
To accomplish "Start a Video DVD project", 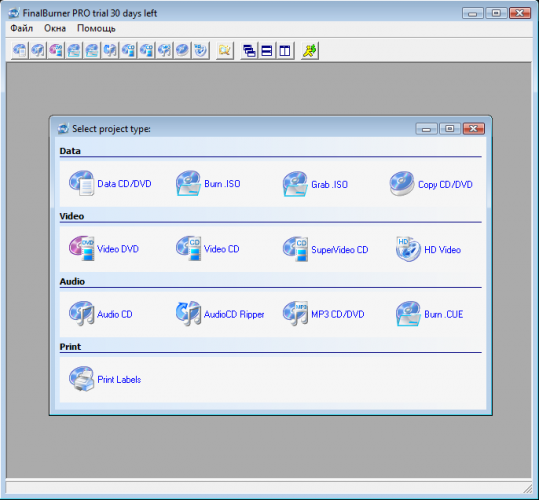I will (x=103, y=249).
